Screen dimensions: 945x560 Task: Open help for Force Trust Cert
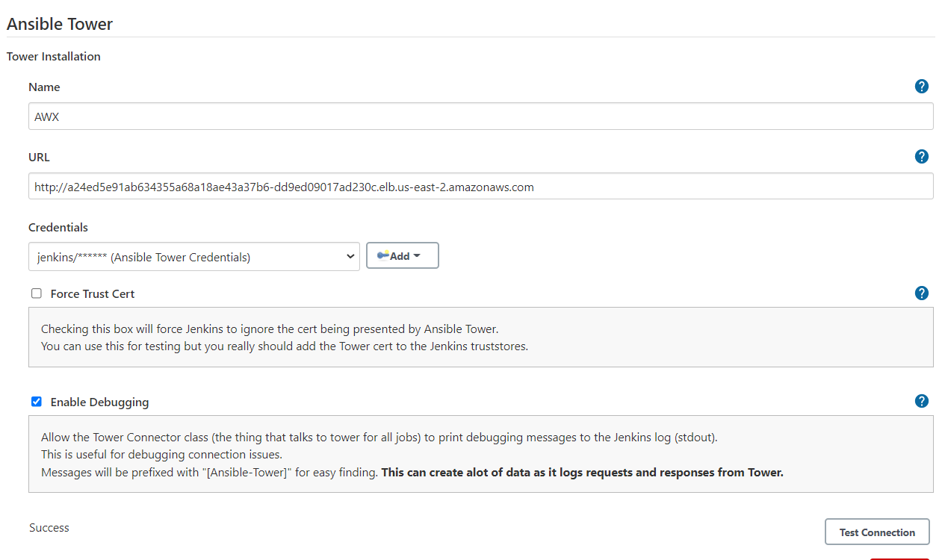click(x=922, y=293)
